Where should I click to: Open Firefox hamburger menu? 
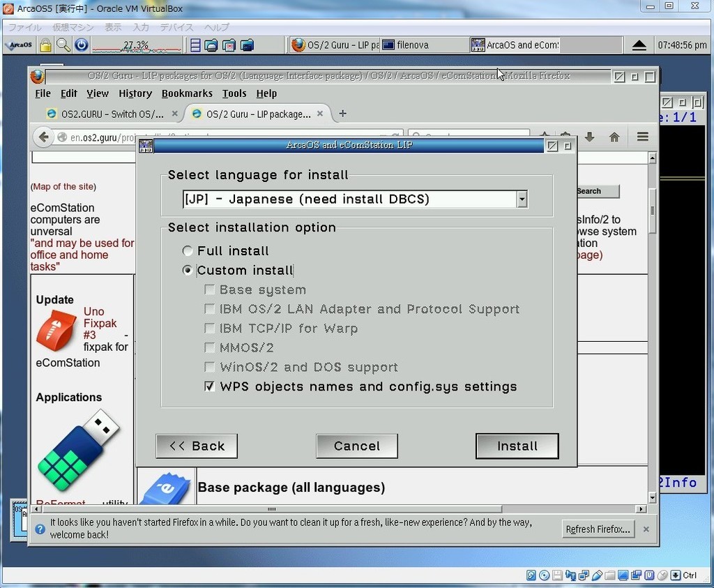pos(642,137)
